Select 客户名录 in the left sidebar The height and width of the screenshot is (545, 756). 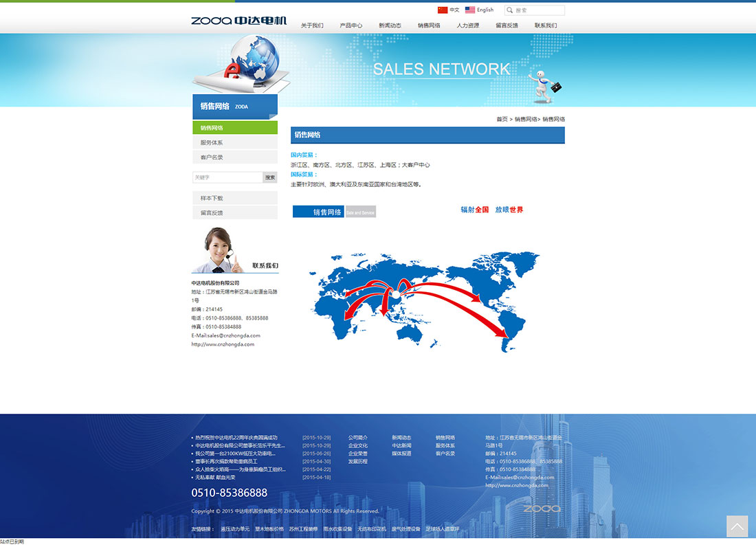point(212,157)
